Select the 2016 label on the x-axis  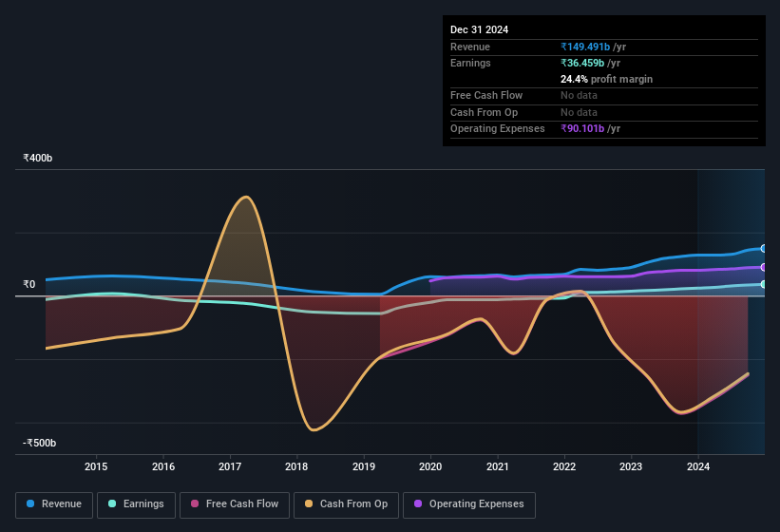tap(163, 466)
